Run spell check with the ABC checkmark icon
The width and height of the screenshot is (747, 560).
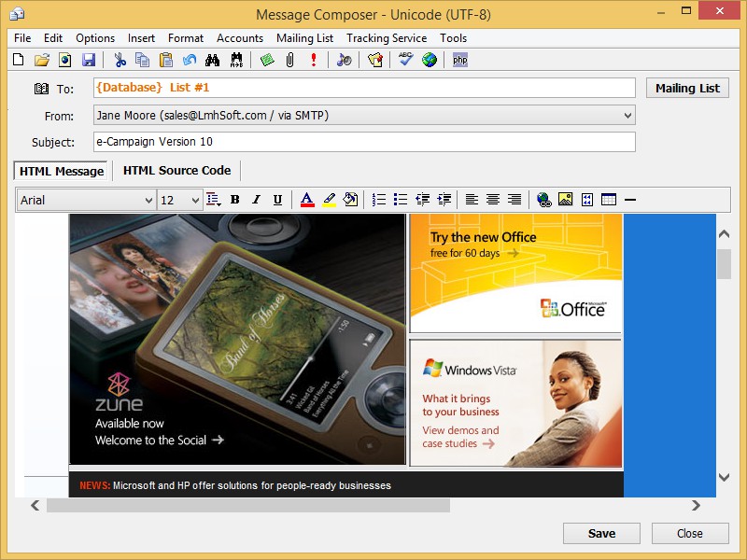(405, 60)
